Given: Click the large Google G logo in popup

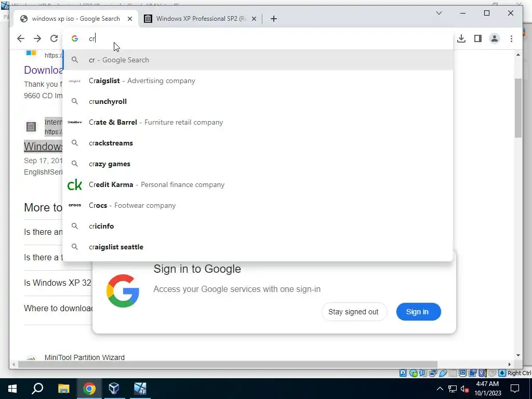Looking at the screenshot, I should tap(123, 291).
